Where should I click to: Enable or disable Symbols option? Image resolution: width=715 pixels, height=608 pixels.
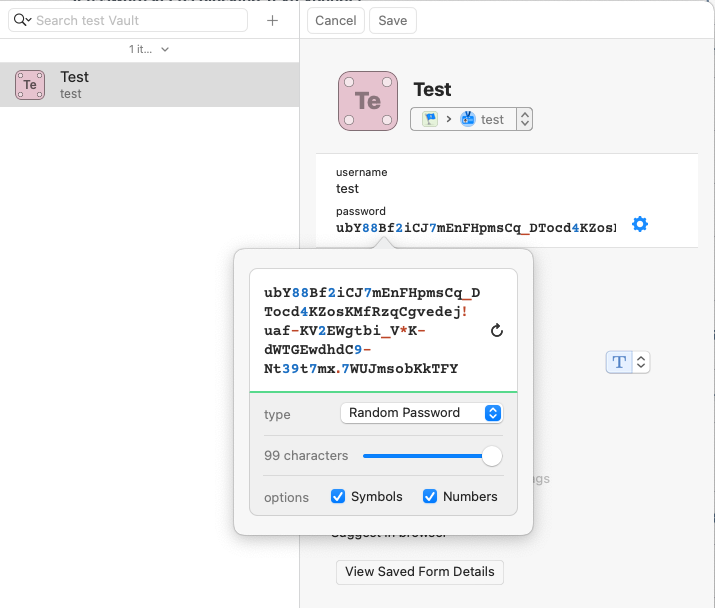tap(339, 497)
